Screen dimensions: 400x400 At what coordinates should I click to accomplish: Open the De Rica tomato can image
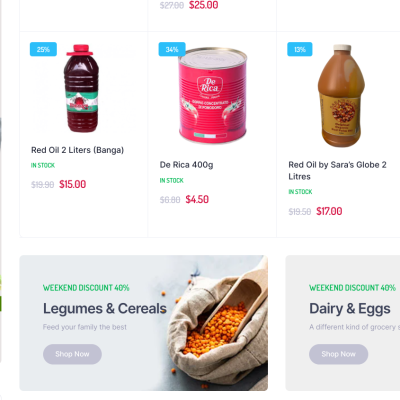click(x=212, y=95)
